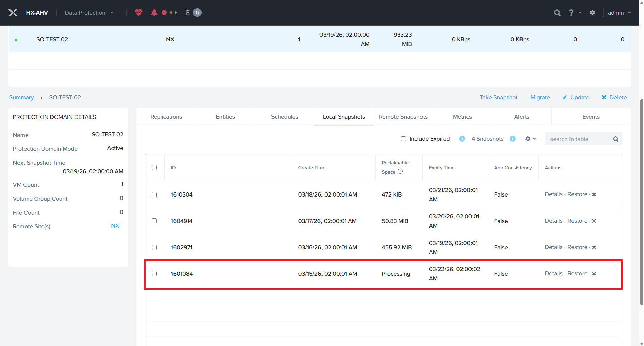Toggle the select-all snapshots checkbox
This screenshot has width=644, height=346.
(x=154, y=167)
